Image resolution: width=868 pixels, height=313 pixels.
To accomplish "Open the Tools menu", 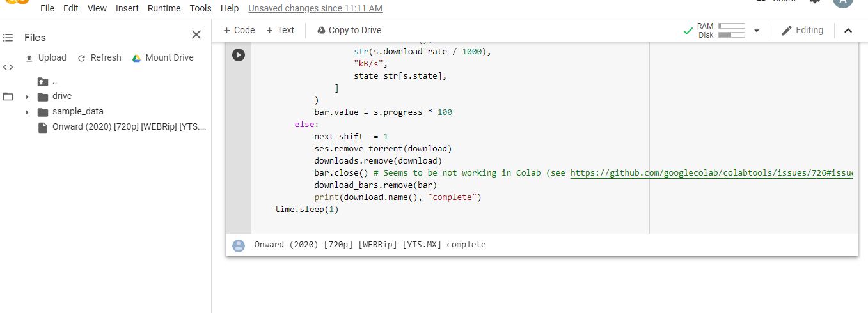I will pyautogui.click(x=200, y=8).
